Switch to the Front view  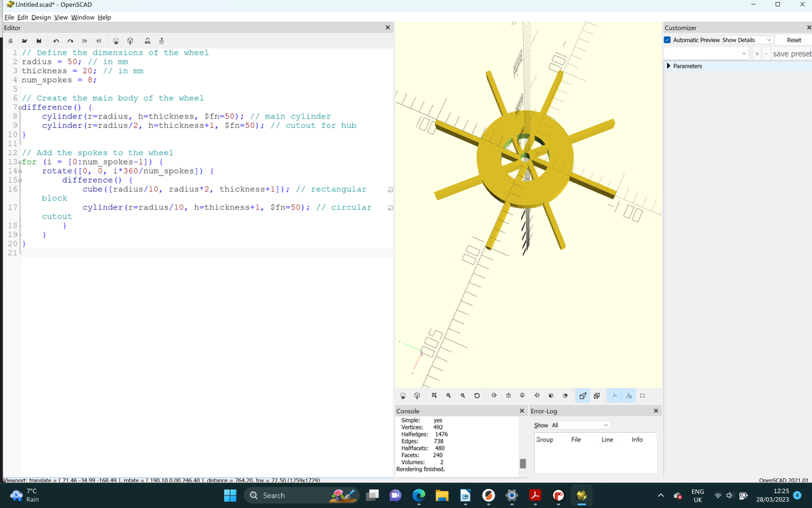tap(551, 396)
